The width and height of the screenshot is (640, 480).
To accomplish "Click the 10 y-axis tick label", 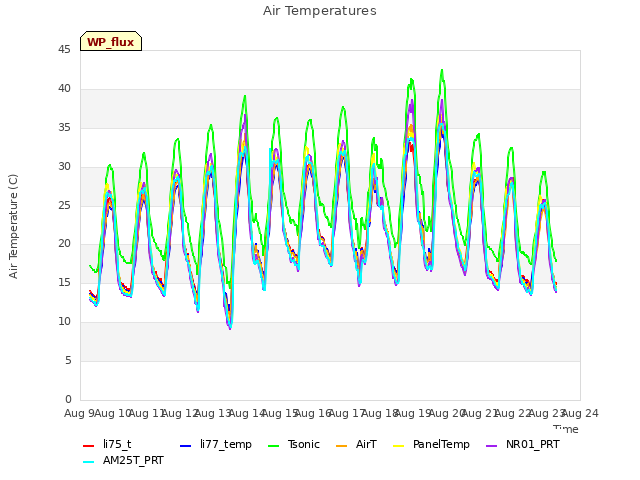I will tap(64, 322).
